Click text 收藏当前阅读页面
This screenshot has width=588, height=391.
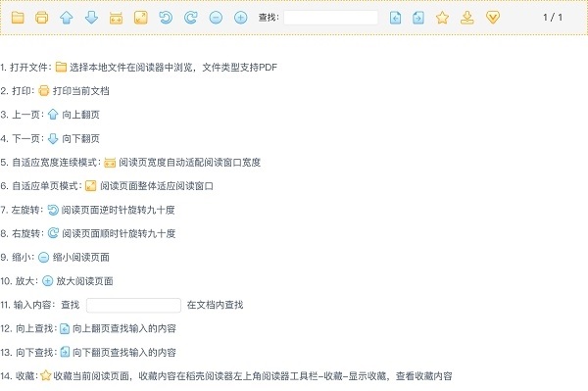(x=91, y=376)
